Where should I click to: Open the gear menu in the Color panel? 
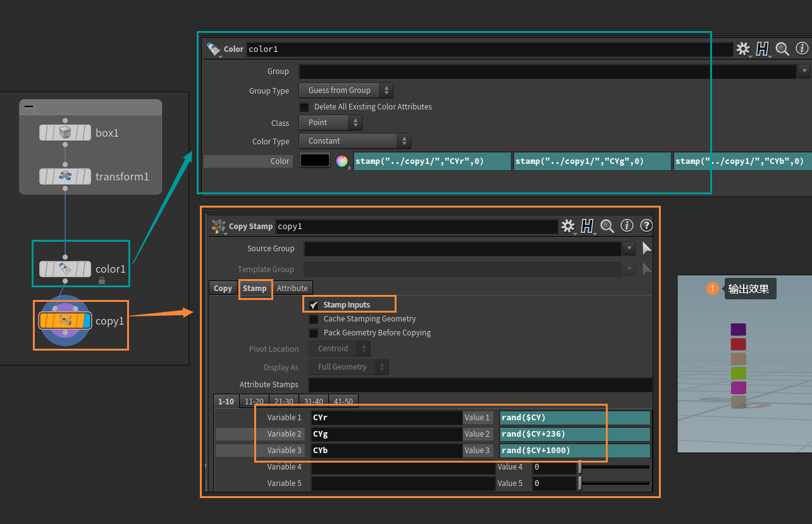[x=743, y=49]
